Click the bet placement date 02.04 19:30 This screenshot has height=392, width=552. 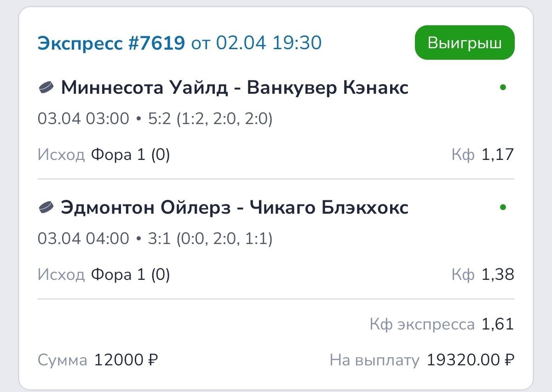[x=269, y=43]
